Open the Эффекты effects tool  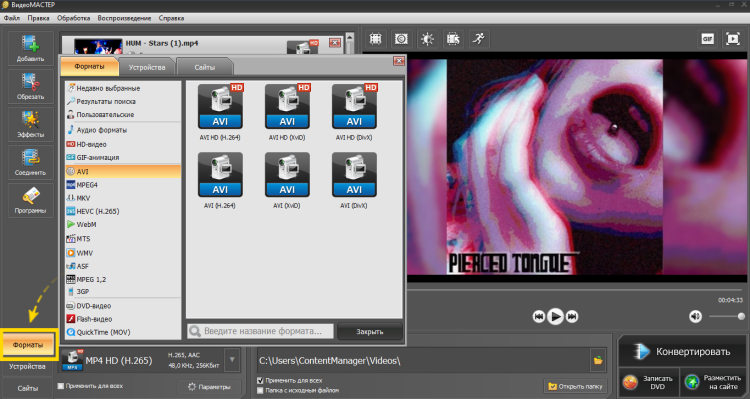pyautogui.click(x=30, y=124)
